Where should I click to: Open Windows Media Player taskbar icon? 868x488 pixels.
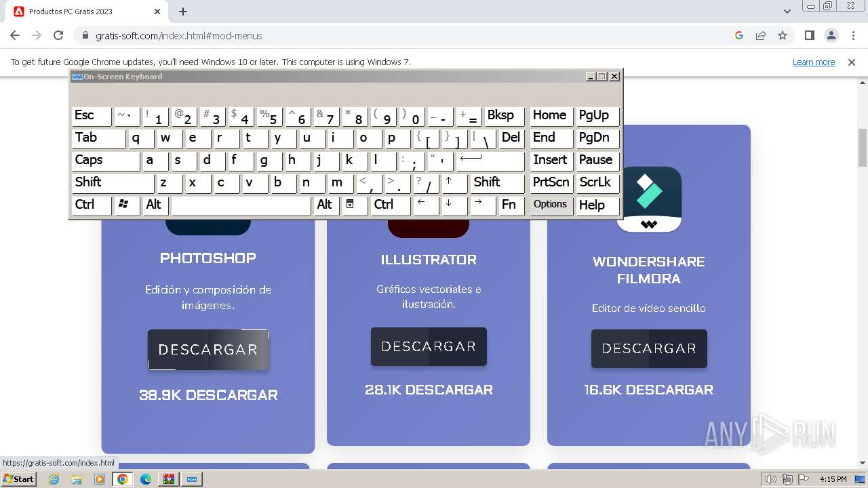(100, 479)
